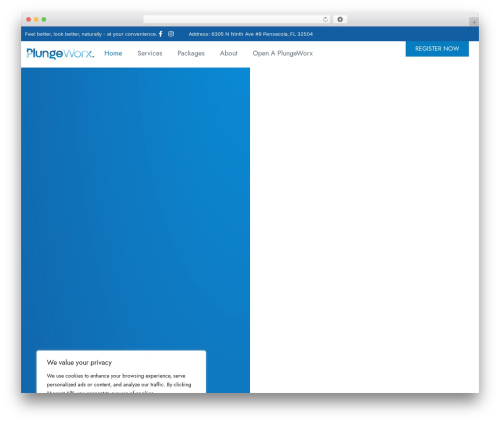This screenshot has height=423, width=500.
Task: Click the browser reload icon
Action: pyautogui.click(x=325, y=19)
